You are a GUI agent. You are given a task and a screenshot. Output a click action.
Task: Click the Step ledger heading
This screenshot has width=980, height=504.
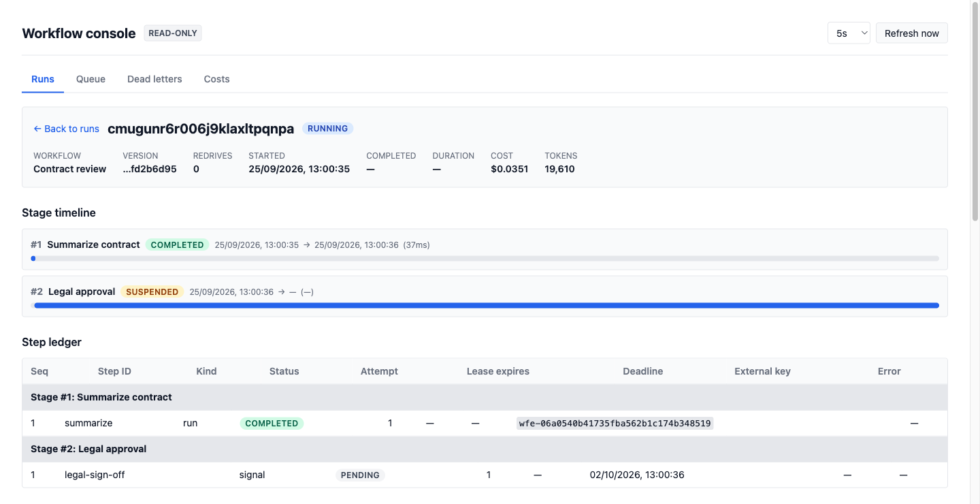click(52, 342)
